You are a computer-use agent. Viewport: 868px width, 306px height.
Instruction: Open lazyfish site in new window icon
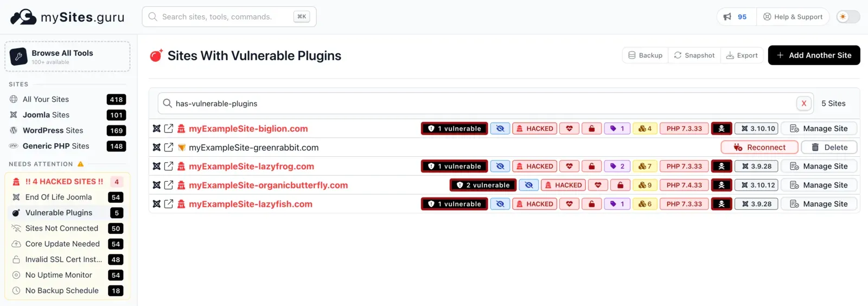click(x=169, y=204)
